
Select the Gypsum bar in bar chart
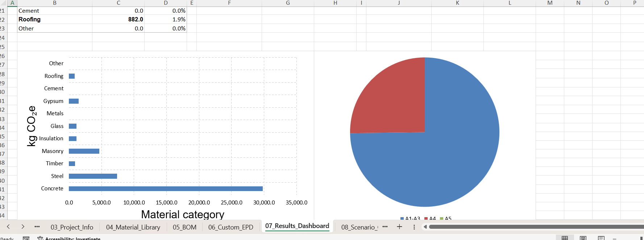(x=74, y=101)
